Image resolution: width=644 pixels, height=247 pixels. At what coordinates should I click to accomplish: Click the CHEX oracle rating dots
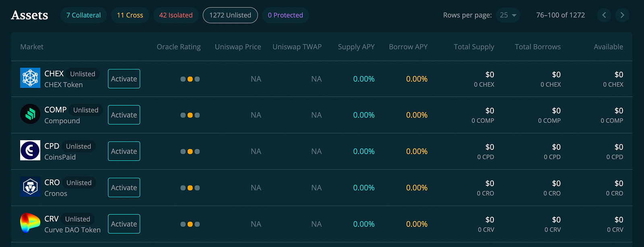click(x=190, y=79)
